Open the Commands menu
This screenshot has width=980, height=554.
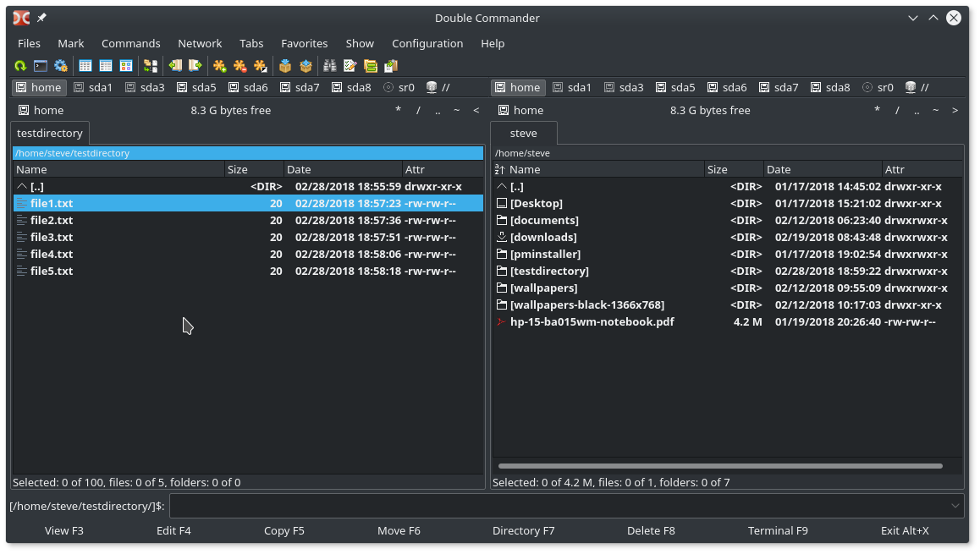130,43
